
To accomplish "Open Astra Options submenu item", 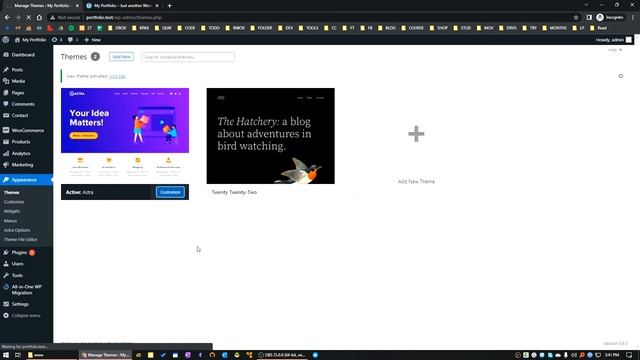I will pos(17,230).
